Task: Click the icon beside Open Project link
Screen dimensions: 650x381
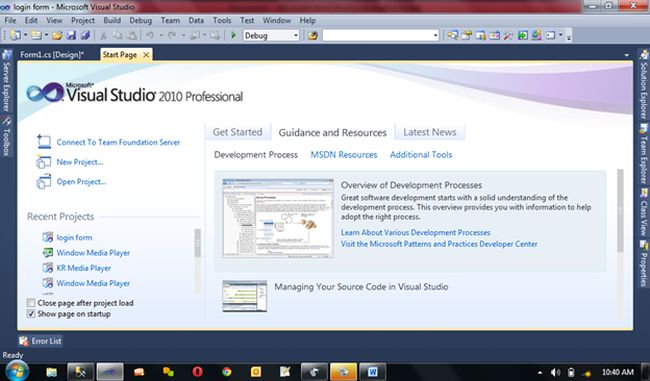Action: pyautogui.click(x=44, y=182)
